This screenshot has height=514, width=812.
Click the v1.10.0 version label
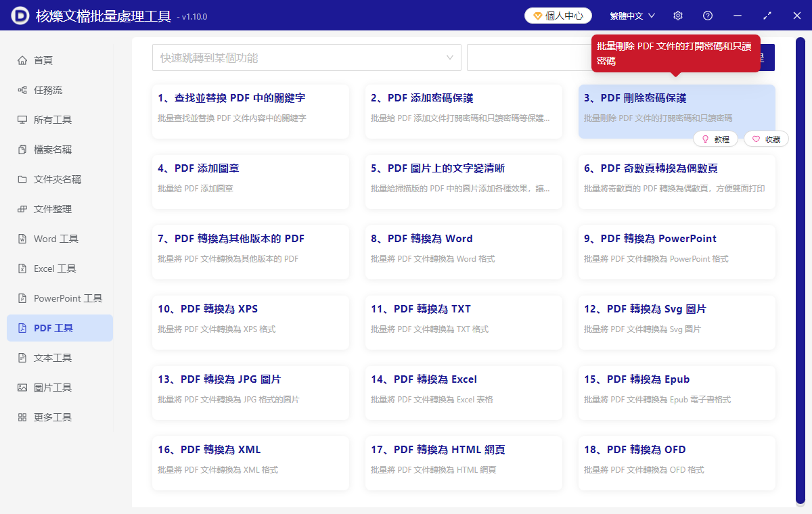tap(192, 17)
